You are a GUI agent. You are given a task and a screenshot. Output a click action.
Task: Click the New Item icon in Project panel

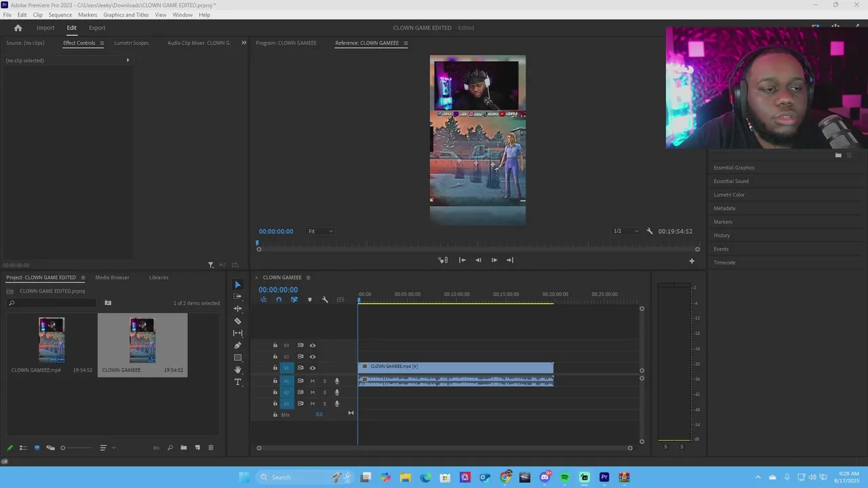(197, 447)
